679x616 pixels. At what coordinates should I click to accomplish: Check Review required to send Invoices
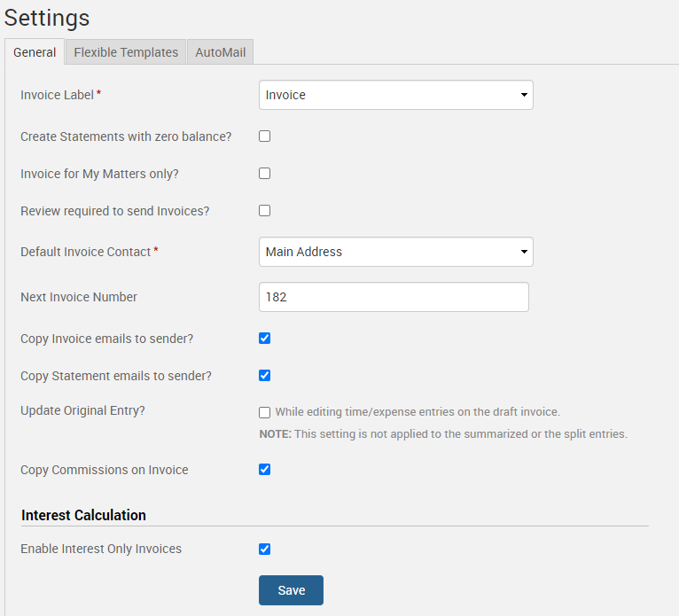(264, 211)
